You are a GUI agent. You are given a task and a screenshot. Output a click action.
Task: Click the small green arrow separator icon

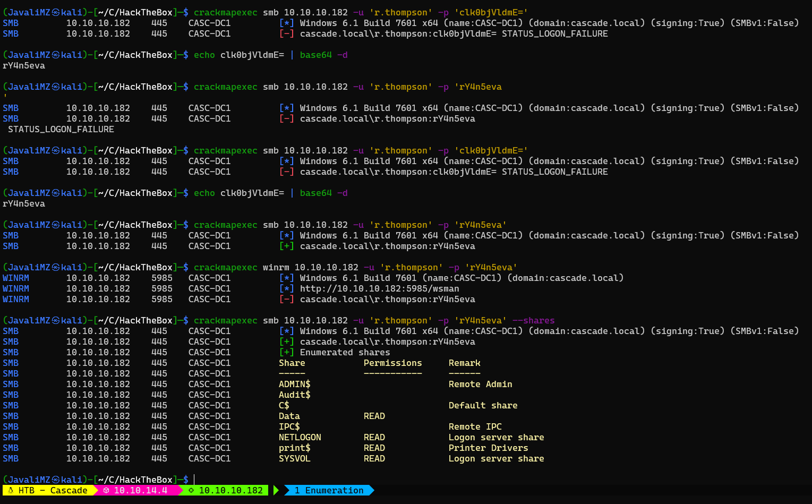(x=276, y=490)
